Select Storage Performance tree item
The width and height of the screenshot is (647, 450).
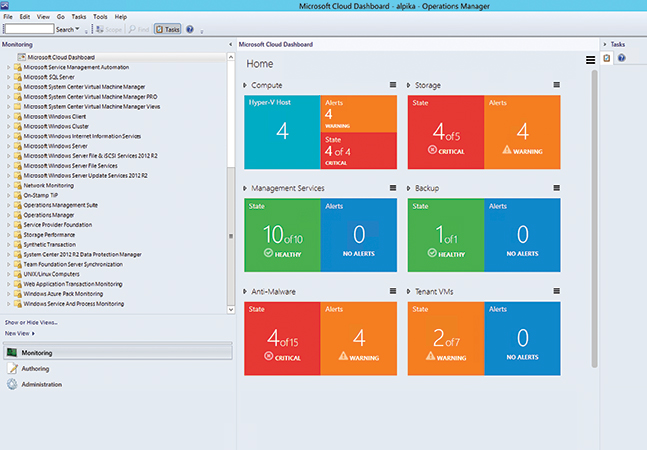coord(50,235)
